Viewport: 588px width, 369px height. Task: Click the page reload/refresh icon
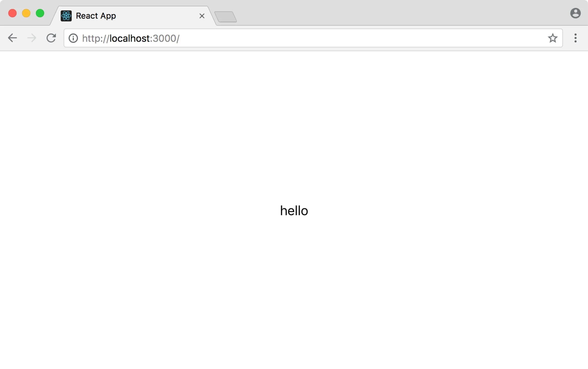click(x=51, y=38)
